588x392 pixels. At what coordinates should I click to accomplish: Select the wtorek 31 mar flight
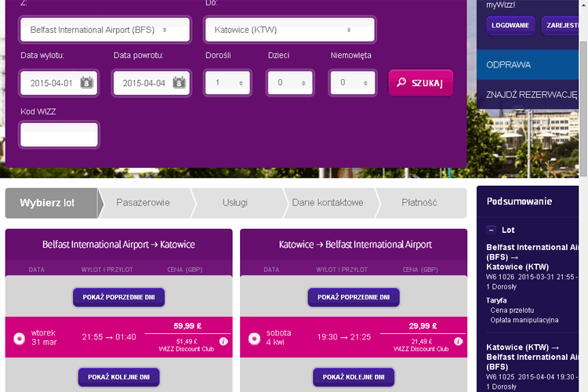pyautogui.click(x=19, y=339)
